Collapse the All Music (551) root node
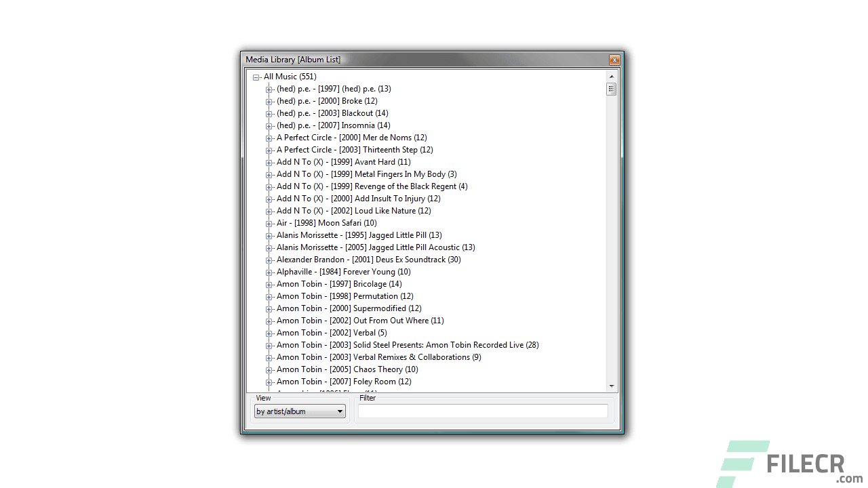The image size is (868, 488). point(256,77)
